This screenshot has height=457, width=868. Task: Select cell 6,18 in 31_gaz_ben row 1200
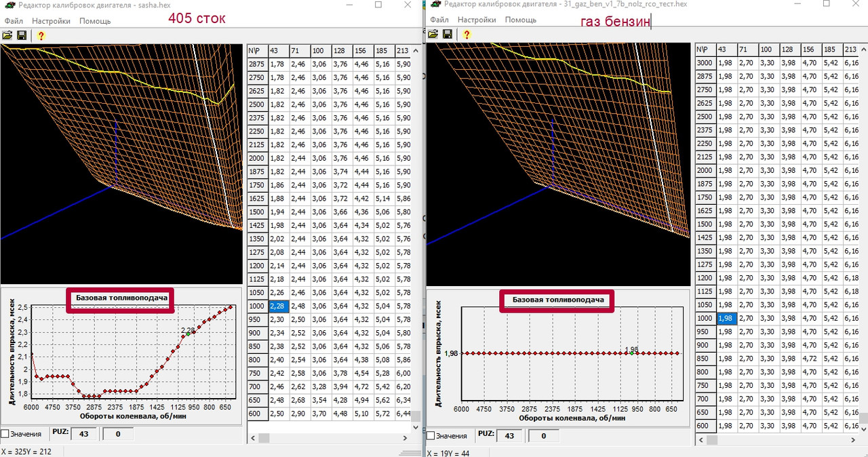pyautogui.click(x=850, y=278)
